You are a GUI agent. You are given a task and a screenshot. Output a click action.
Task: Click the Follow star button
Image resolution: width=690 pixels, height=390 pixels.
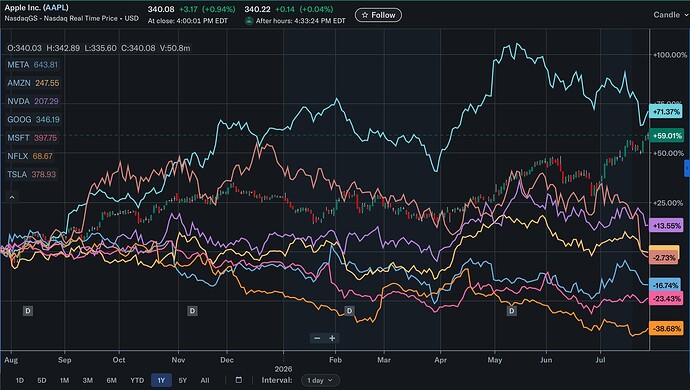pos(378,15)
